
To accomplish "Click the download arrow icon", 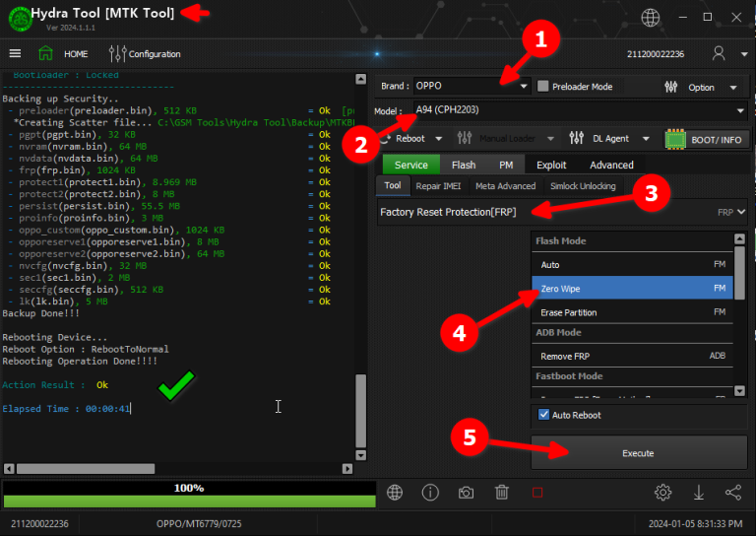I will (698, 493).
